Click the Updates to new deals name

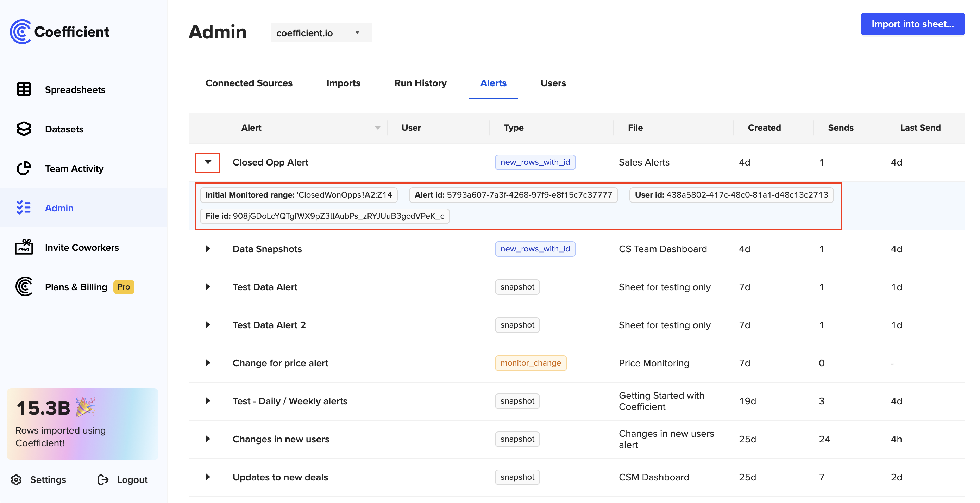(280, 478)
